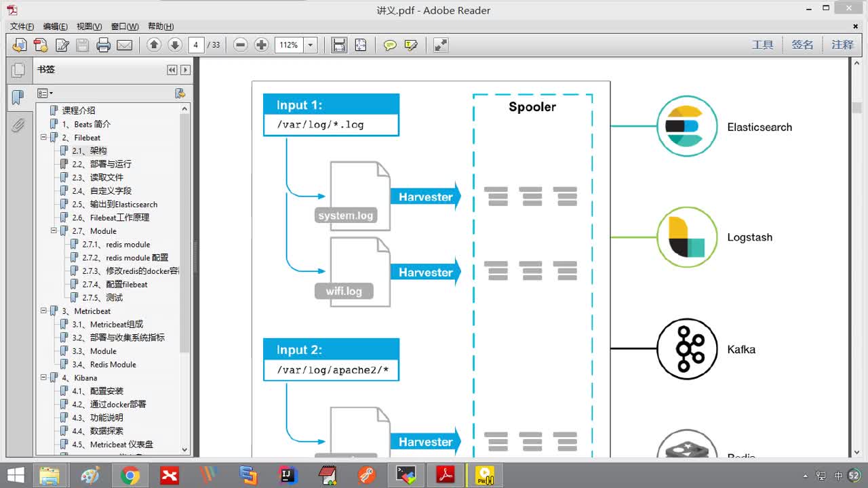Open the 帮助(H) menu
The height and width of the screenshot is (488, 868).
160,26
